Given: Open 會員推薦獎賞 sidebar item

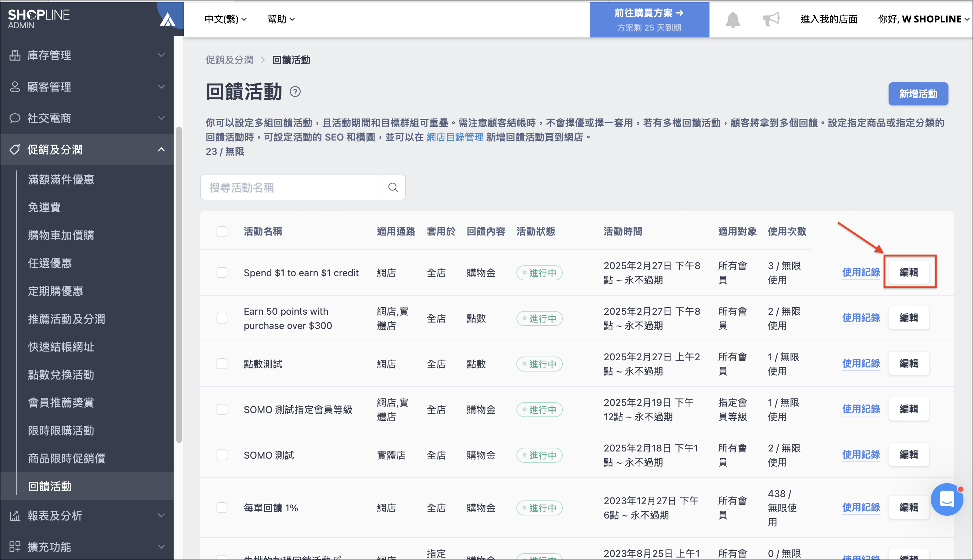Looking at the screenshot, I should (61, 402).
